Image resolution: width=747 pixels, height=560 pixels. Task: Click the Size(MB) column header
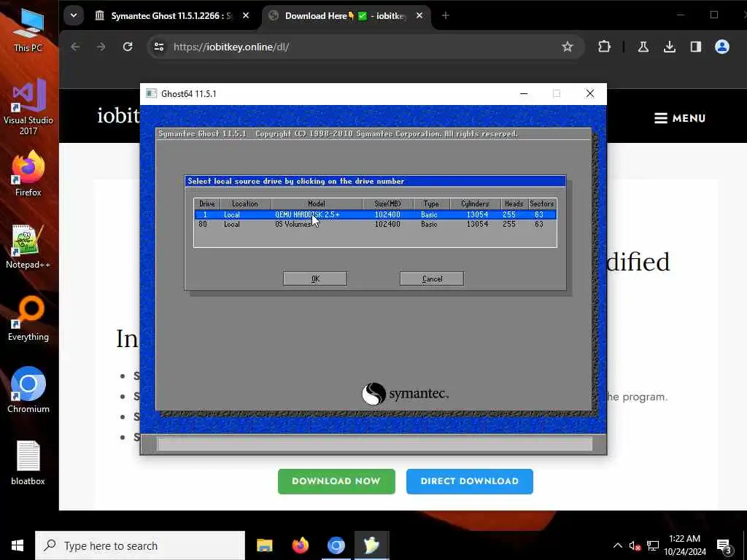point(387,204)
